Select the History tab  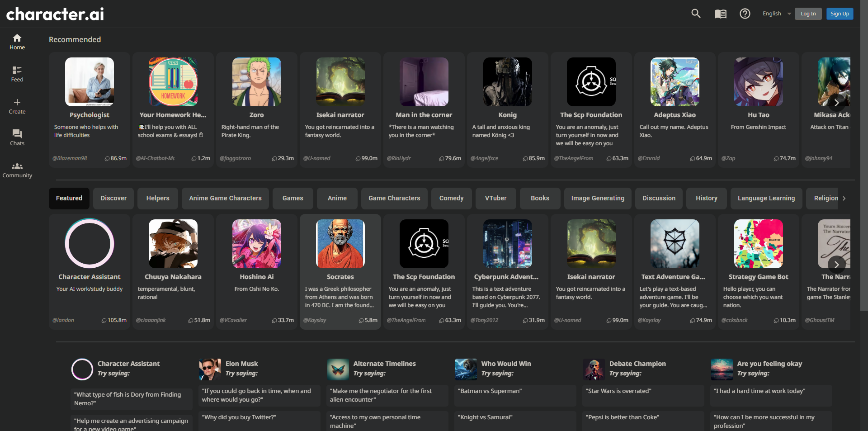coord(707,199)
